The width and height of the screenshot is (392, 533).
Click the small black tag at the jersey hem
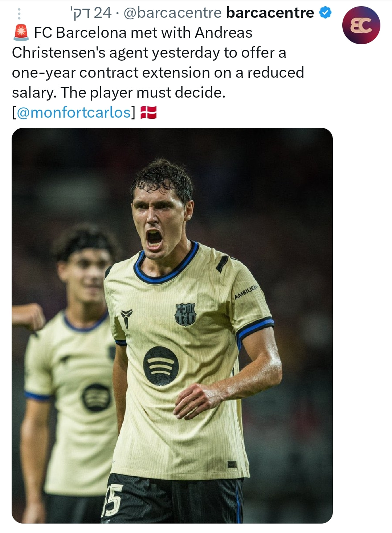click(232, 464)
